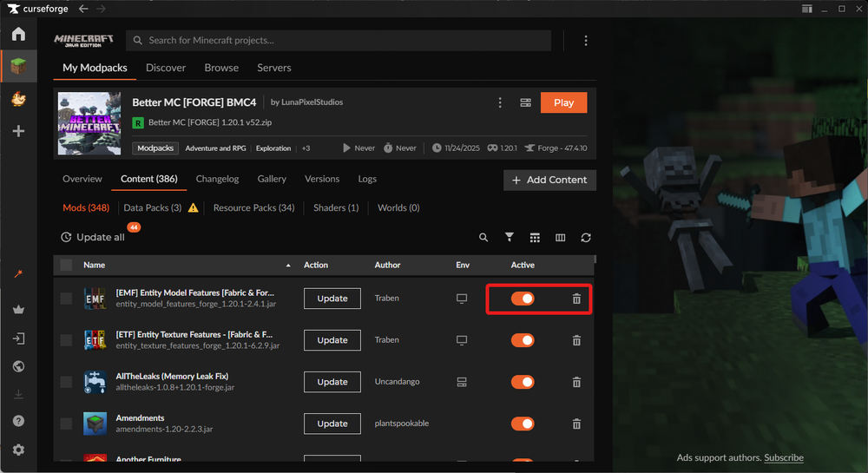Check the select-all checkbox in header

pos(66,265)
